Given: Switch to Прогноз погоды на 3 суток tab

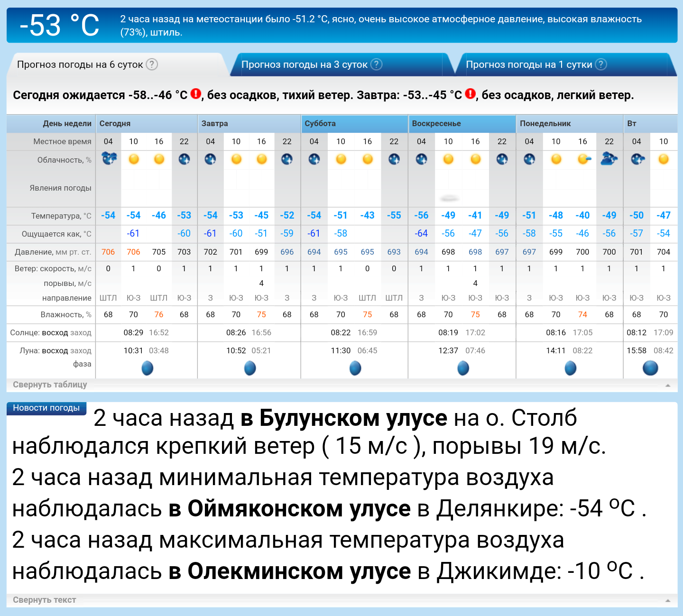Looking at the screenshot, I should coord(305,64).
